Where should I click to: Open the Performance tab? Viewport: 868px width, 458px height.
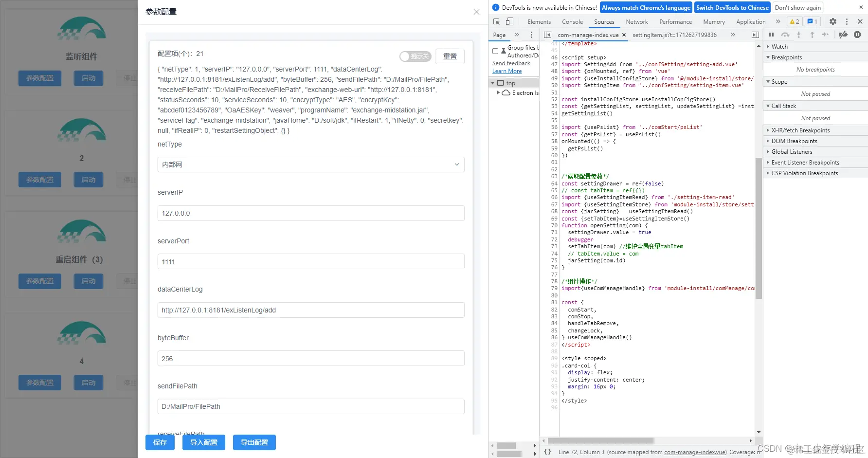click(x=675, y=22)
